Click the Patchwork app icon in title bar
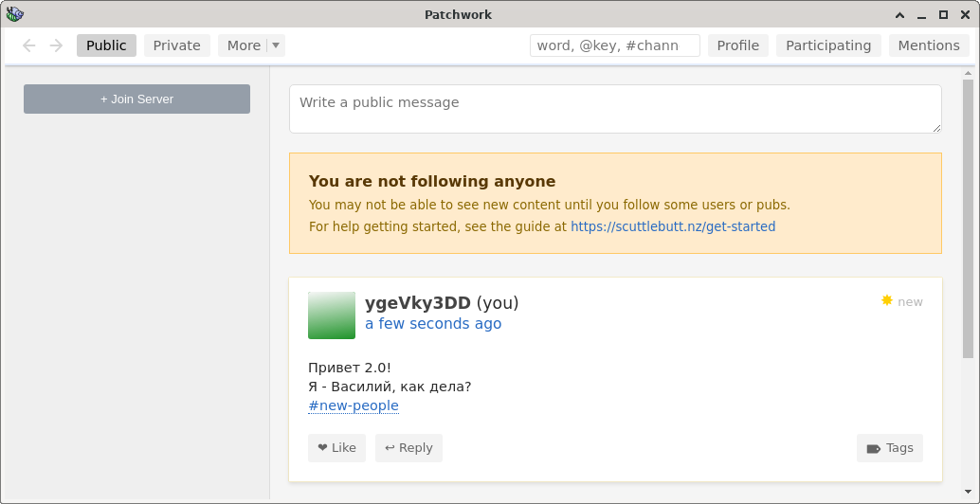 pos(14,14)
